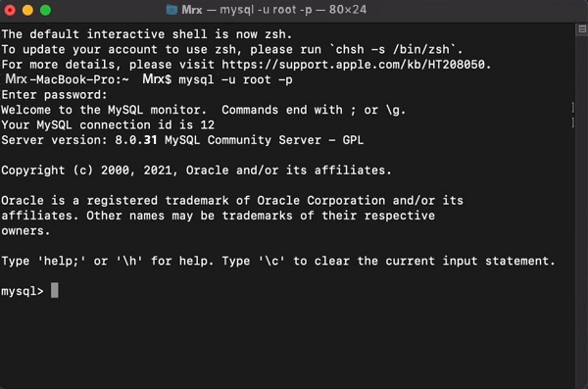
Task: Open the support.apple.com HT208050 link
Action: click(353, 65)
